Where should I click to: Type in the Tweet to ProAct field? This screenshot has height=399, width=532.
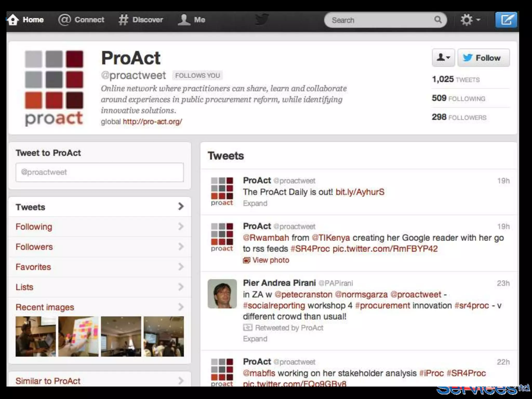point(99,172)
